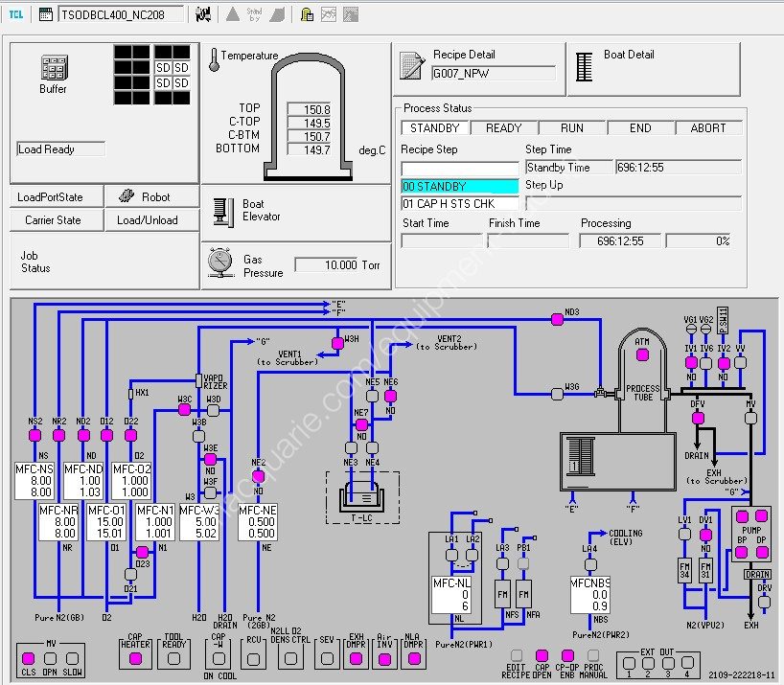
Task: Open LoadPortState
Action: 57,196
